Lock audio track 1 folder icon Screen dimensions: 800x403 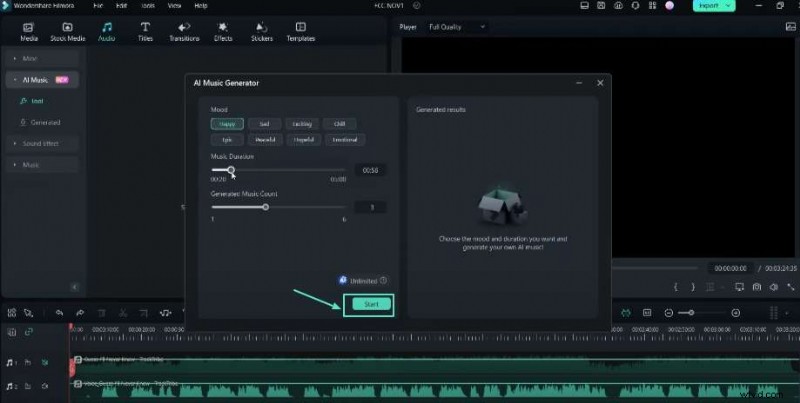tap(28, 362)
